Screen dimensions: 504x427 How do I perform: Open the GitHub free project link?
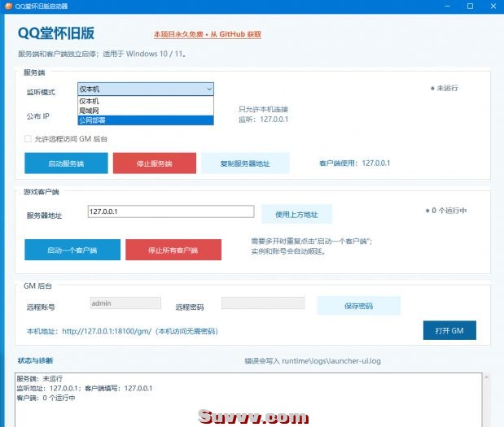coord(208,34)
